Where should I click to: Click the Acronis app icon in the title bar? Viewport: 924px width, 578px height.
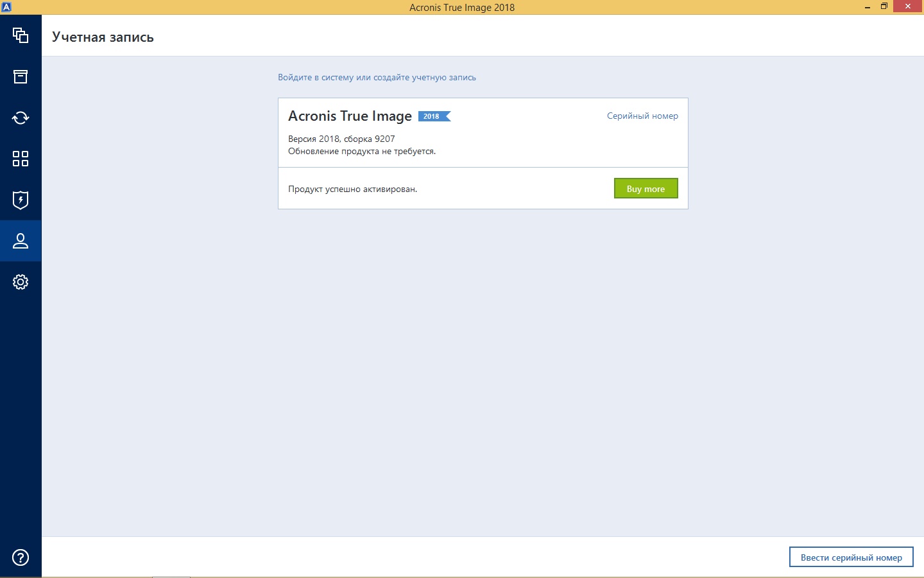(x=6, y=7)
